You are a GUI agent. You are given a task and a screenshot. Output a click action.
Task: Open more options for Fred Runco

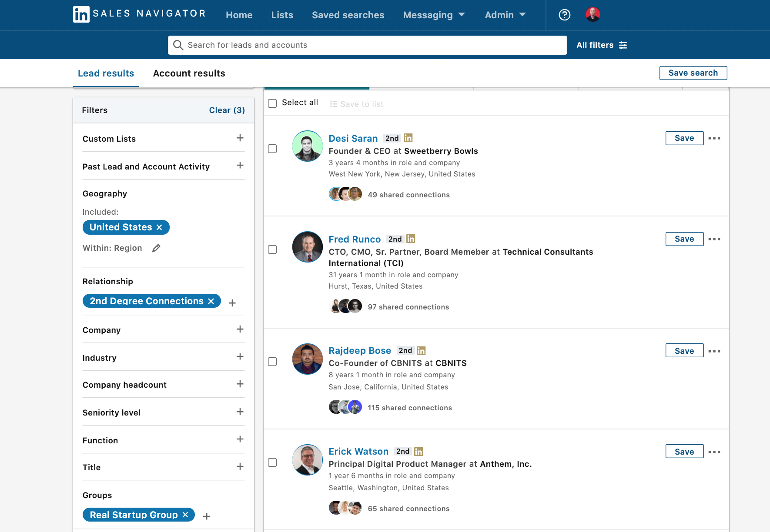click(x=714, y=239)
